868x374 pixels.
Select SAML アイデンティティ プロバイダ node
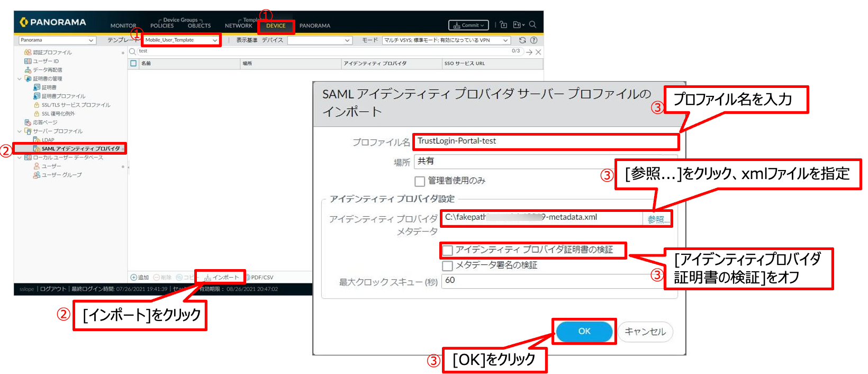(81, 149)
